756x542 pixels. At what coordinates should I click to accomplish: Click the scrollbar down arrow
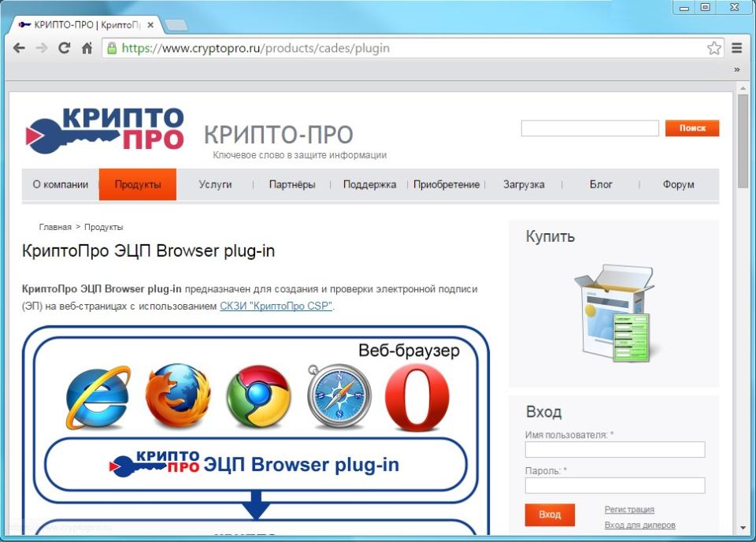[743, 528]
